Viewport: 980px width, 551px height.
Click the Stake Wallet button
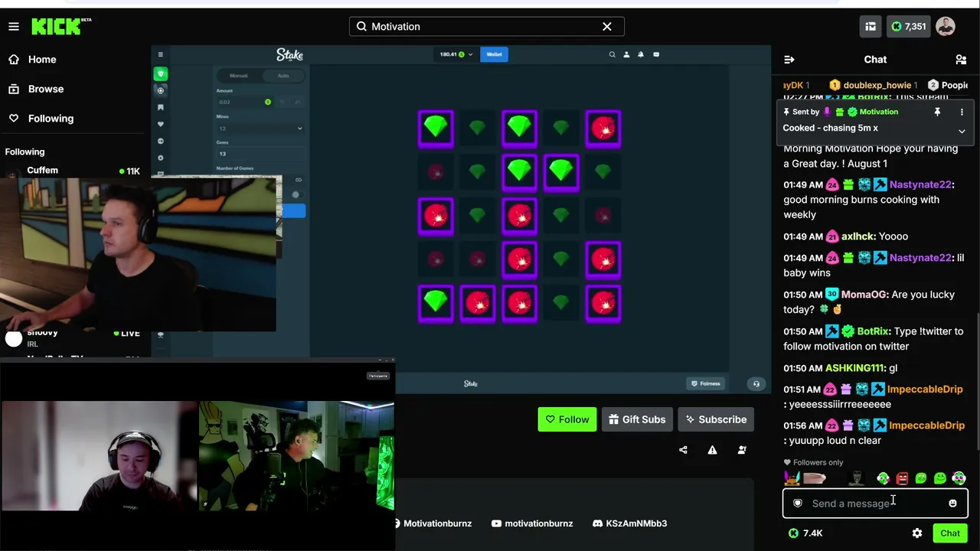click(x=494, y=54)
